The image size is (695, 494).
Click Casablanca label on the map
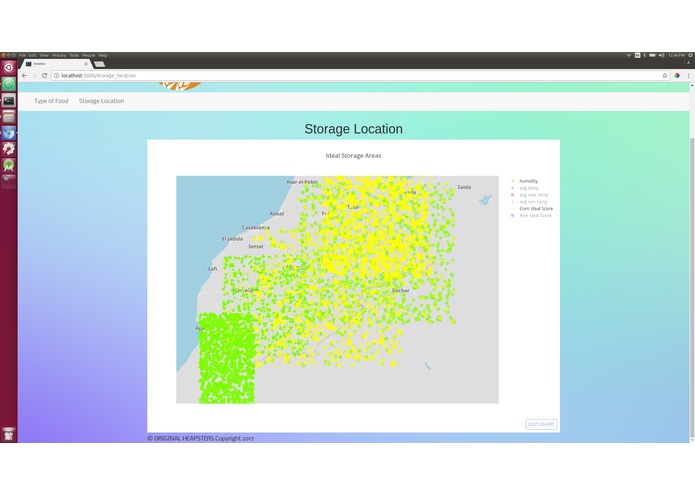coord(256,227)
